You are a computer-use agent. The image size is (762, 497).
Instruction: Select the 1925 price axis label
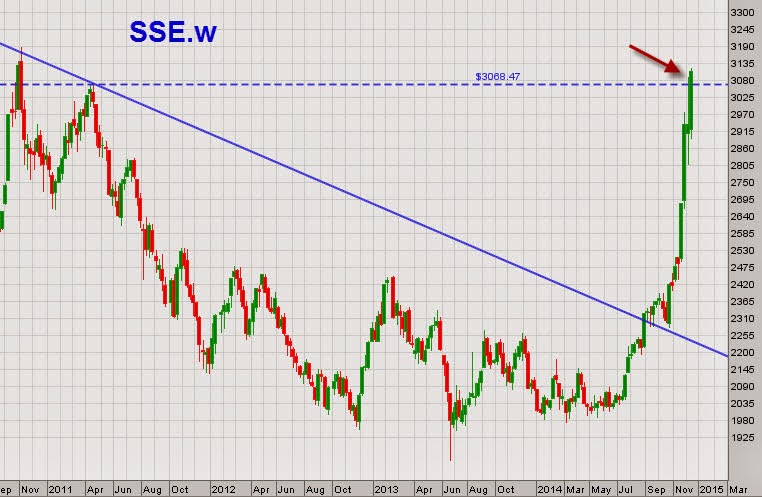click(x=743, y=438)
